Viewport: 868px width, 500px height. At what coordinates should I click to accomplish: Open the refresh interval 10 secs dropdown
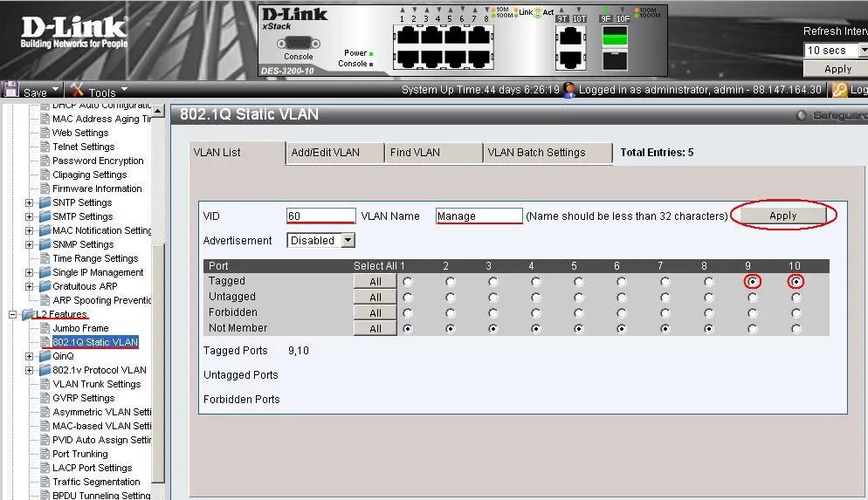[x=836, y=51]
